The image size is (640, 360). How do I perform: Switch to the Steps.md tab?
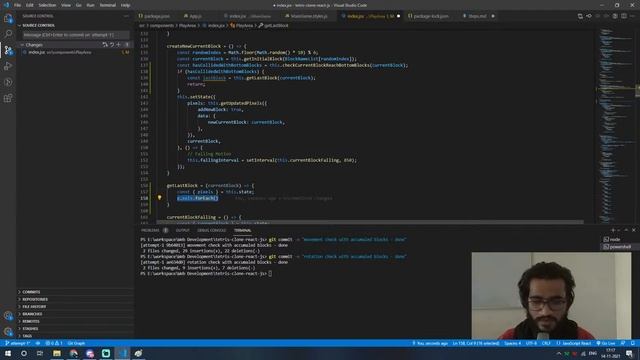point(477,16)
